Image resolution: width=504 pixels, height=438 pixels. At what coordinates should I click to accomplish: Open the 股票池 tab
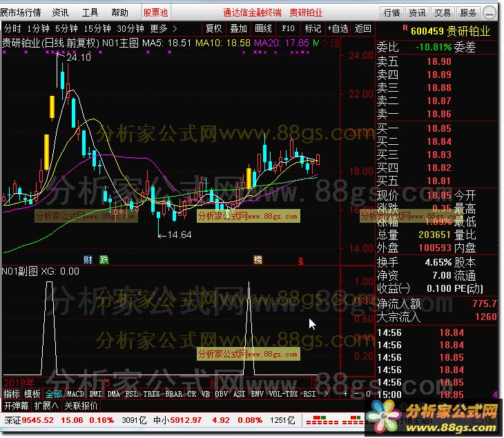(155, 12)
